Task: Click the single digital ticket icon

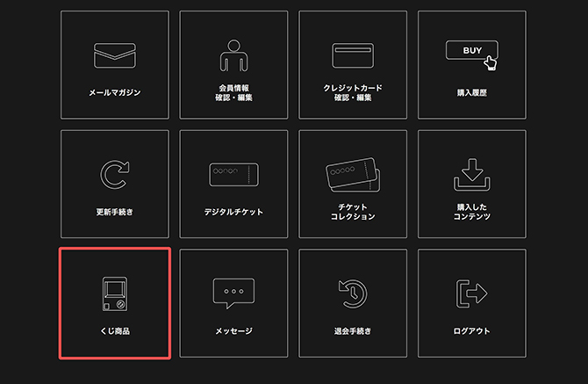Action: (x=233, y=175)
